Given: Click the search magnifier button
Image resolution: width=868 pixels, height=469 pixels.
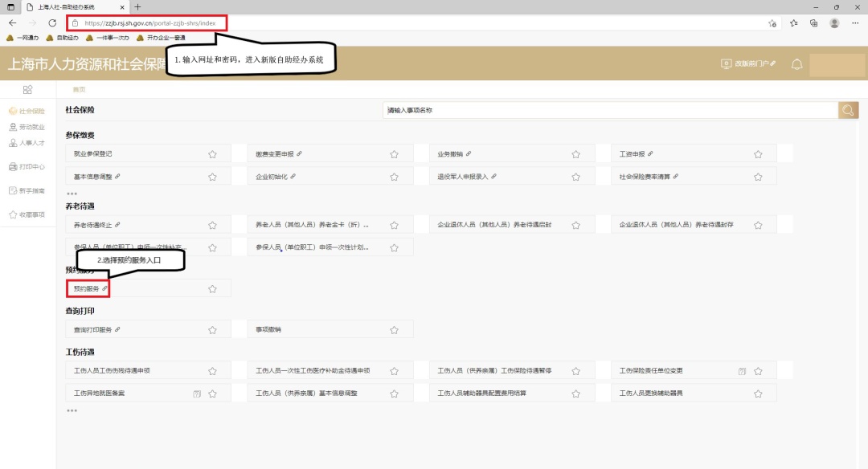Looking at the screenshot, I should [x=848, y=110].
